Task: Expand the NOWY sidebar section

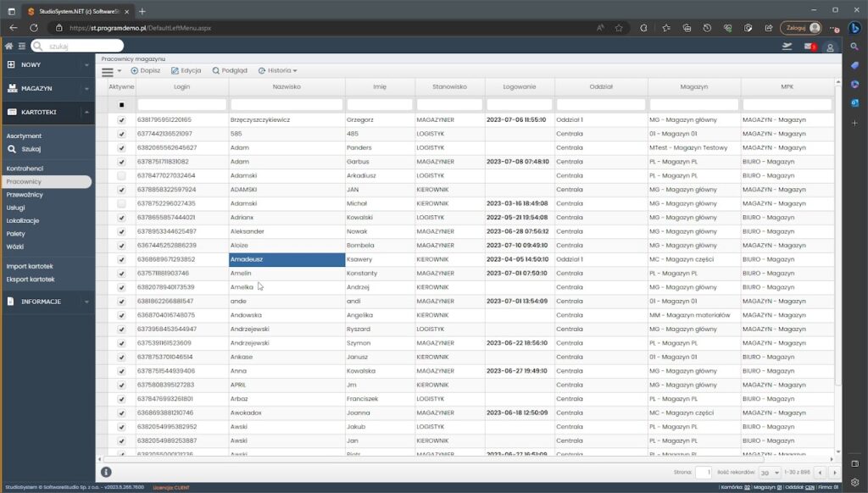Action: tap(47, 64)
